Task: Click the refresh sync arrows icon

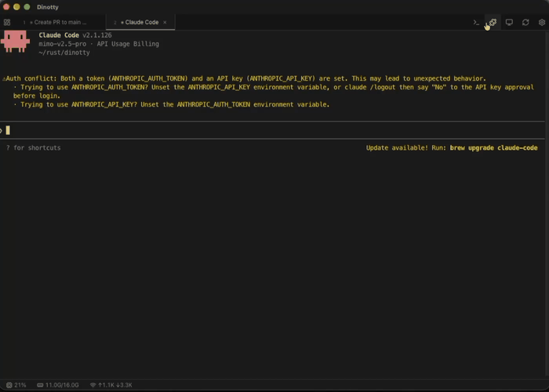Action: point(525,23)
